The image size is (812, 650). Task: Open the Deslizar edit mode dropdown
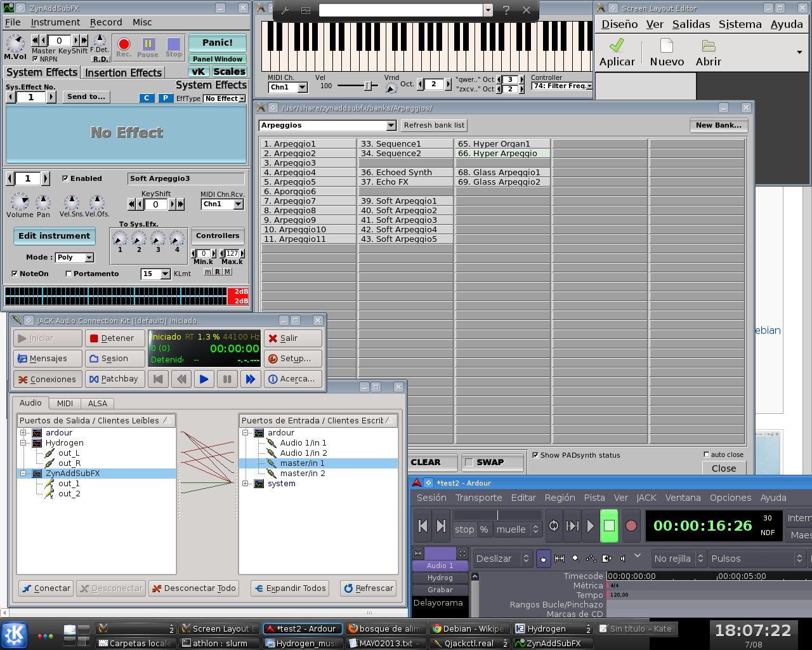point(502,559)
